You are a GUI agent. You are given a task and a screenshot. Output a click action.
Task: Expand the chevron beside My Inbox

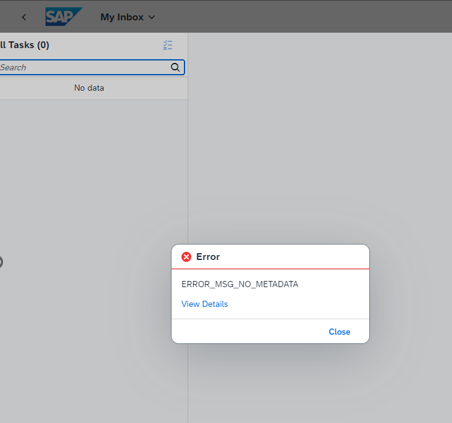(152, 17)
